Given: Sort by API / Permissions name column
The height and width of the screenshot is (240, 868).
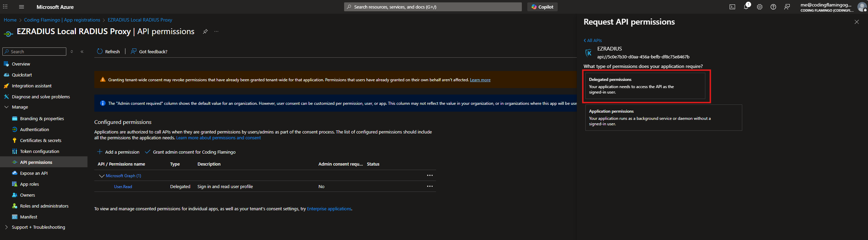Looking at the screenshot, I should 121,164.
